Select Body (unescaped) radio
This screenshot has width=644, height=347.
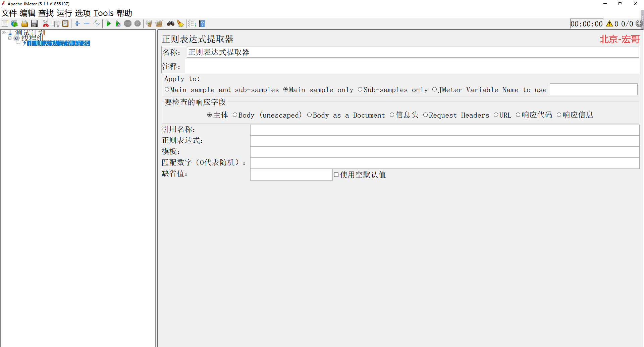[235, 115]
